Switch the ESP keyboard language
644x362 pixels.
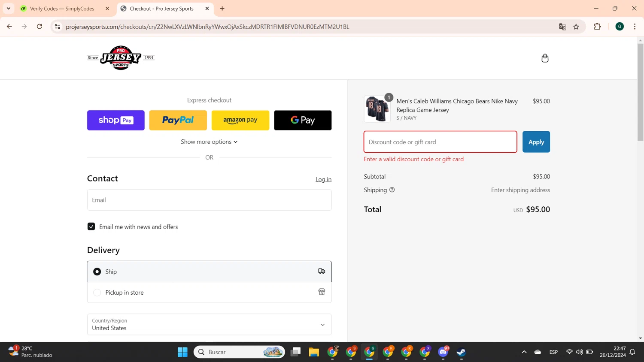[x=553, y=352]
